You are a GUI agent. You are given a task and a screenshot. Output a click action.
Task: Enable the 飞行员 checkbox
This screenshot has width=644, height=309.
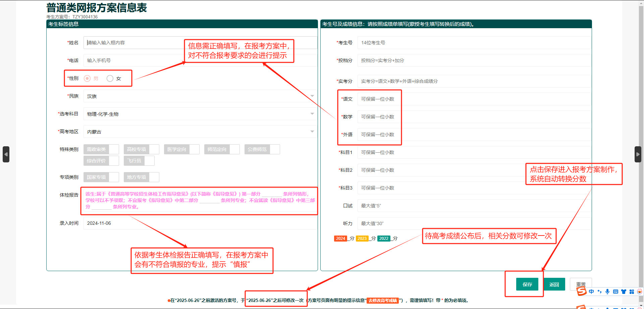point(149,161)
